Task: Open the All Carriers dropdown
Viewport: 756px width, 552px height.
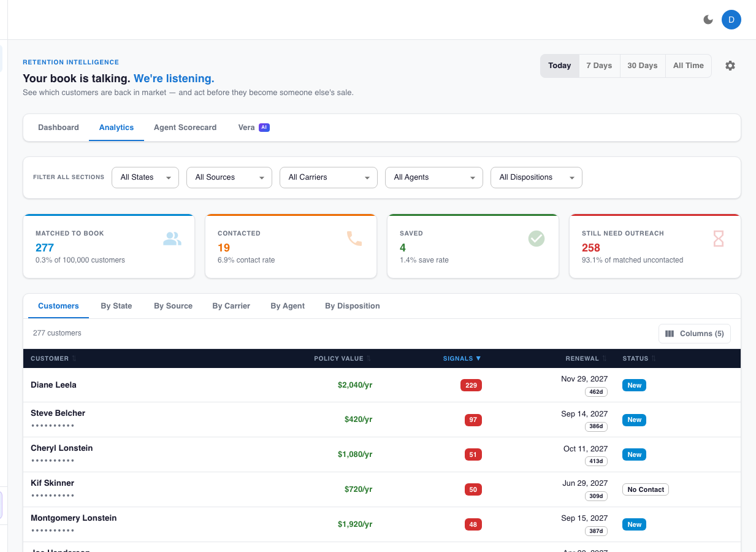Action: [x=329, y=177]
